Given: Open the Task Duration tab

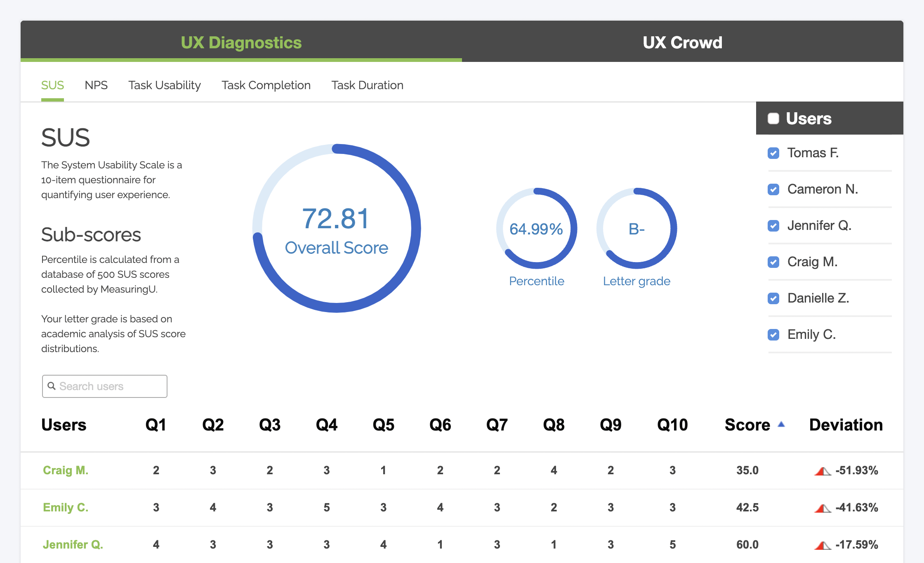Looking at the screenshot, I should (367, 85).
